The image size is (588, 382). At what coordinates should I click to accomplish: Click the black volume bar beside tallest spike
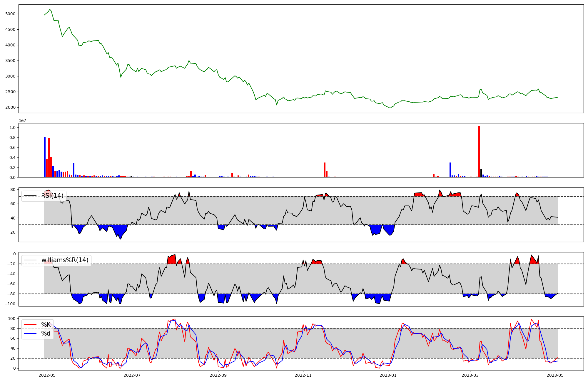[481, 173]
